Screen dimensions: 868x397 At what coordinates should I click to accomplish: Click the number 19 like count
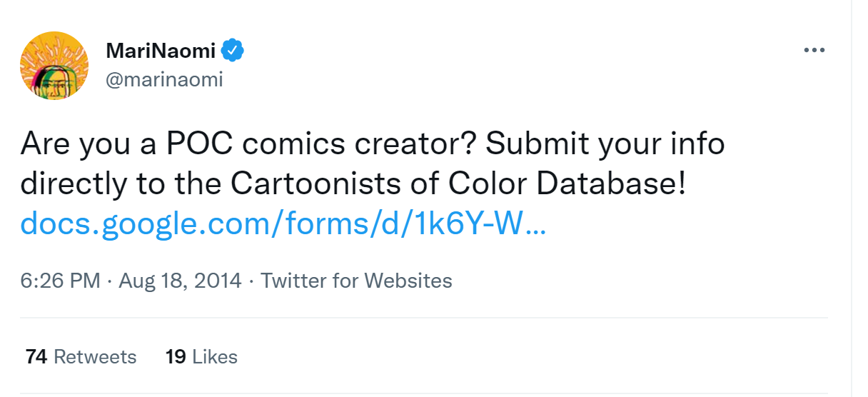tap(176, 356)
